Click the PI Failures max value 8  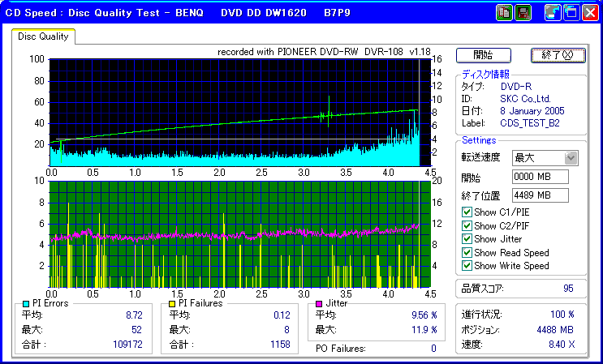click(x=286, y=330)
